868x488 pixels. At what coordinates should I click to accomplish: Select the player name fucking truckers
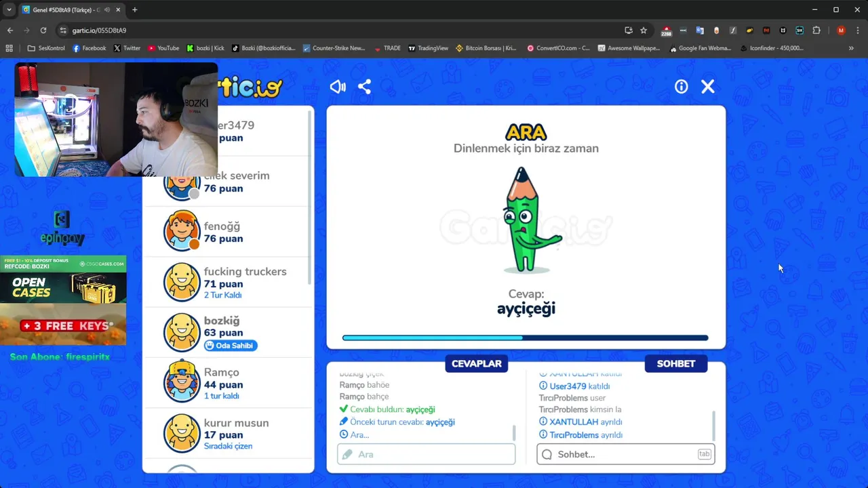click(x=245, y=272)
